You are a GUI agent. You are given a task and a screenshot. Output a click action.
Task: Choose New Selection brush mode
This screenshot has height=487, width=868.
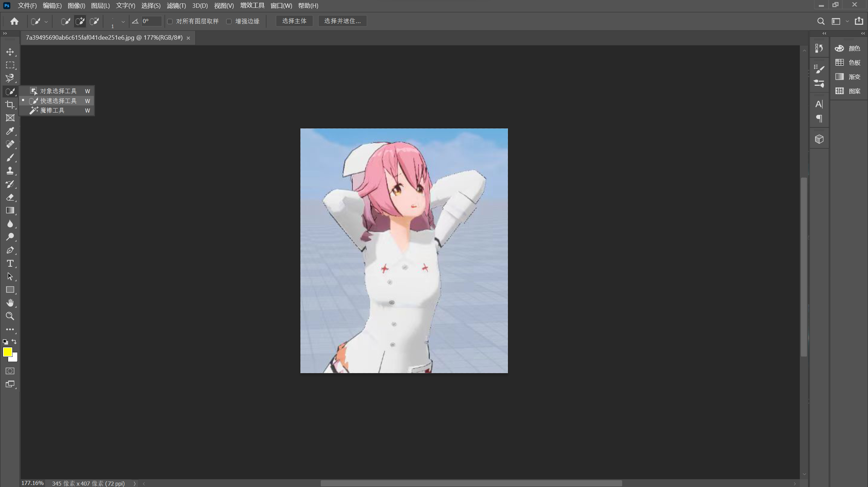[65, 21]
